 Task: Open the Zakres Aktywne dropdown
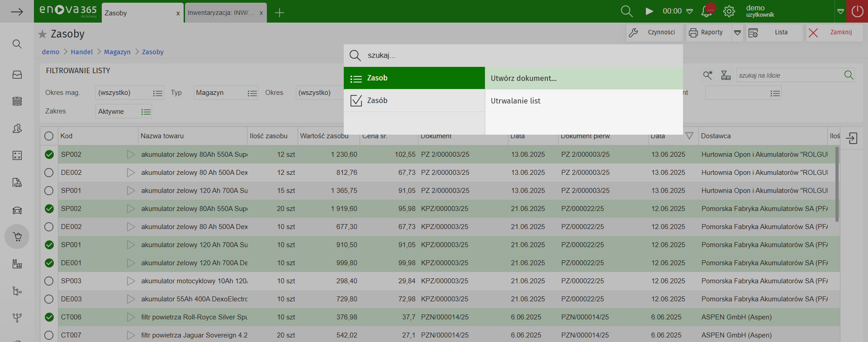coord(146,112)
